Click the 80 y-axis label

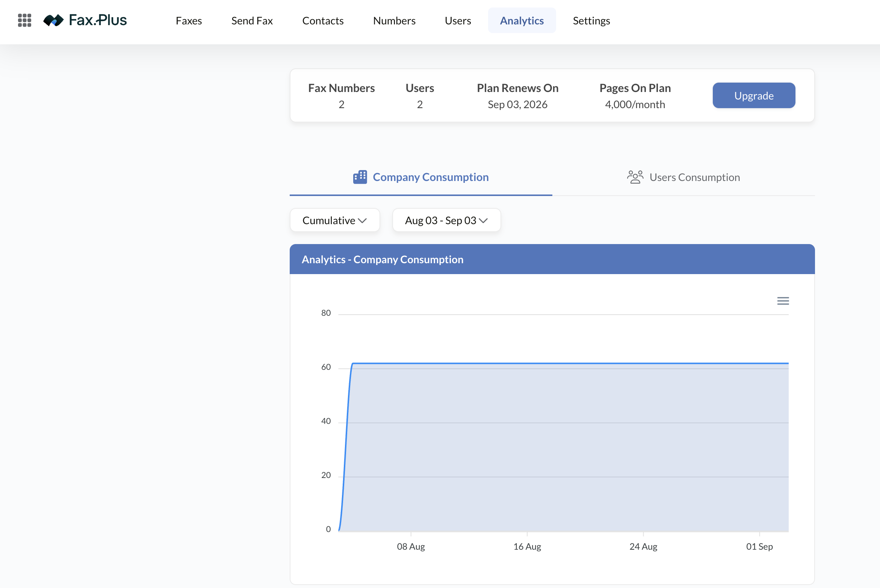click(x=326, y=313)
